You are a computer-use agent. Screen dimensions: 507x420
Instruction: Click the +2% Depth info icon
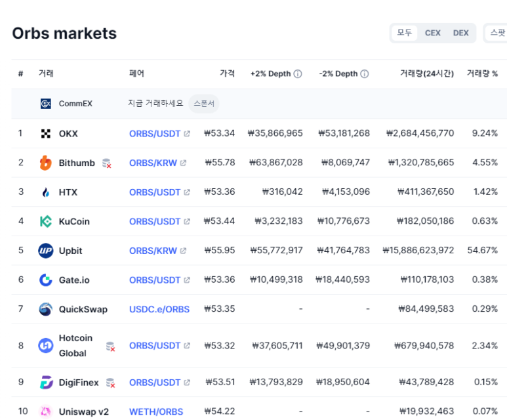point(298,73)
